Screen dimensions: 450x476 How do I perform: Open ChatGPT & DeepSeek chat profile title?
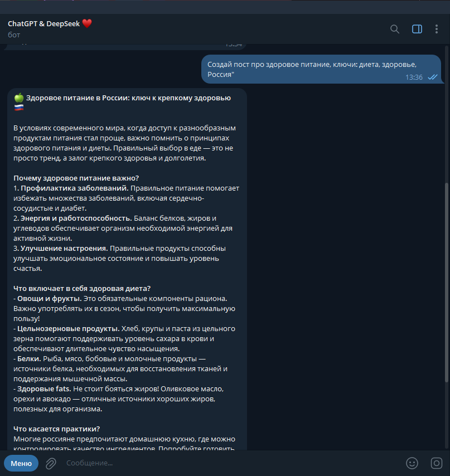(43, 23)
